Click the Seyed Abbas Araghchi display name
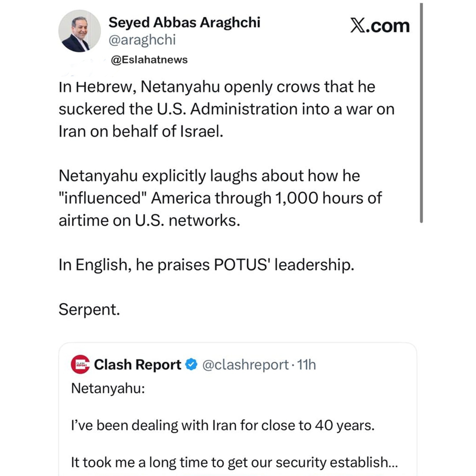The width and height of the screenshot is (476, 476). pos(184,22)
